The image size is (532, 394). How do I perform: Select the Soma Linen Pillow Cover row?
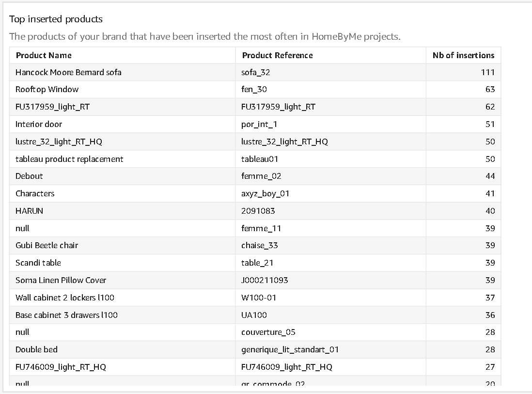(x=61, y=280)
